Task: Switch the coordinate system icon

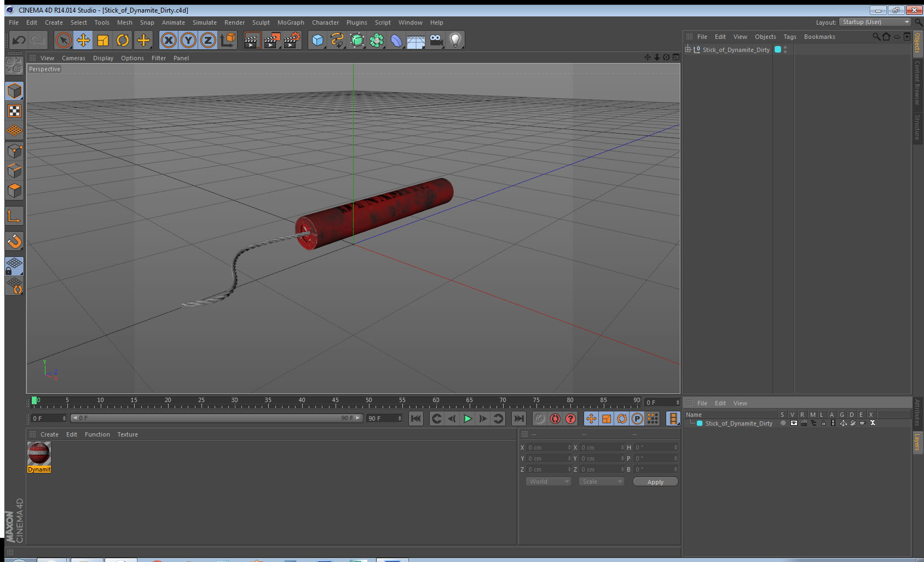Action: click(x=228, y=40)
